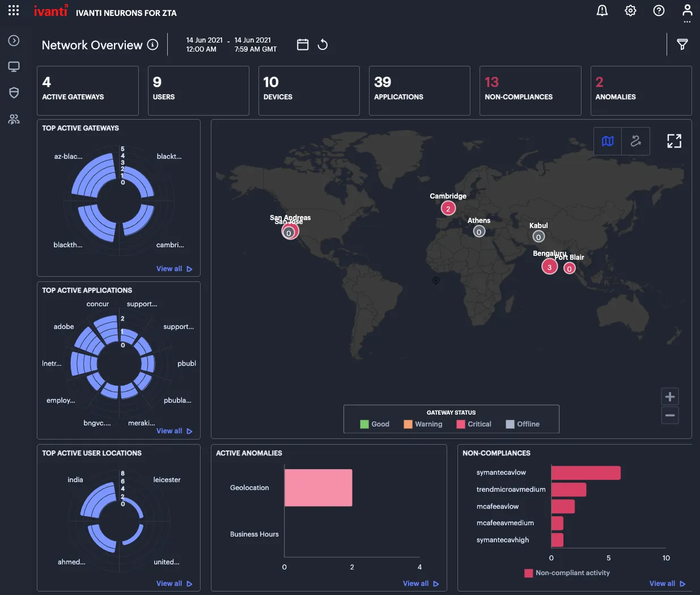Click the Geolocation anomaly bar
This screenshot has height=595, width=700.
click(x=319, y=488)
